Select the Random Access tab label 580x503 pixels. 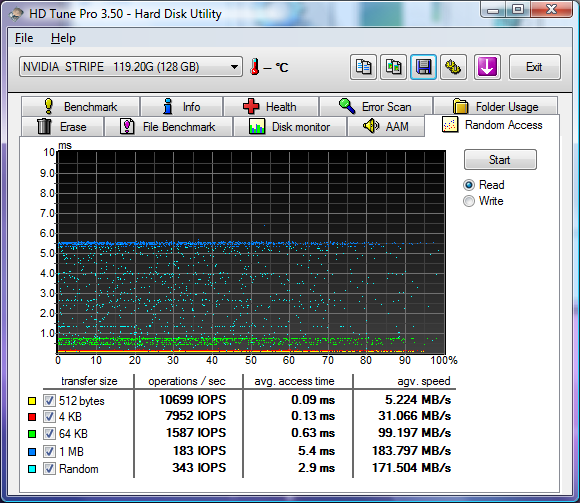[503, 125]
